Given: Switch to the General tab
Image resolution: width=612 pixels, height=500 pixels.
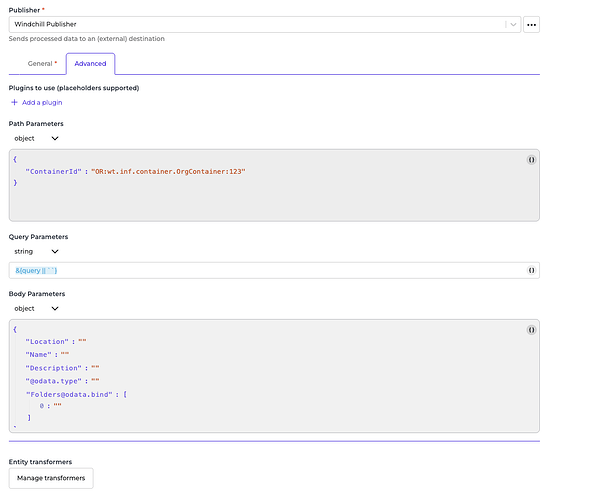Looking at the screenshot, I should (41, 63).
